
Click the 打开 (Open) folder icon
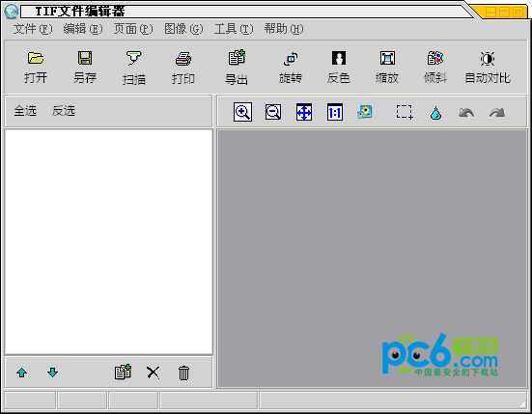tap(36, 58)
